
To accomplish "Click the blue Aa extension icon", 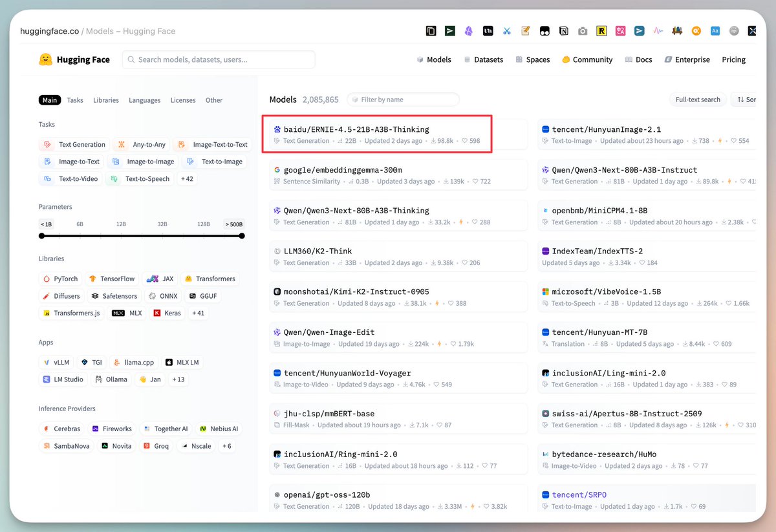I will (x=715, y=30).
